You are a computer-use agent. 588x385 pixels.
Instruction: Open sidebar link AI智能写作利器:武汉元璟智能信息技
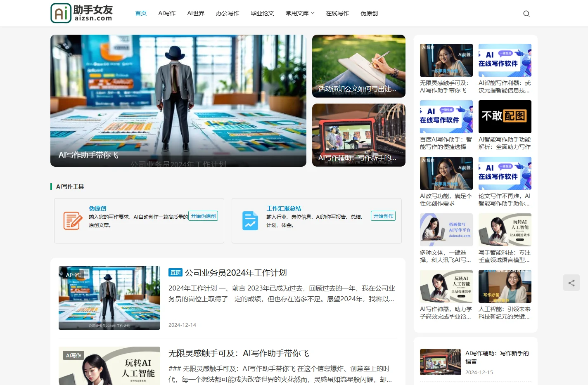505,87
